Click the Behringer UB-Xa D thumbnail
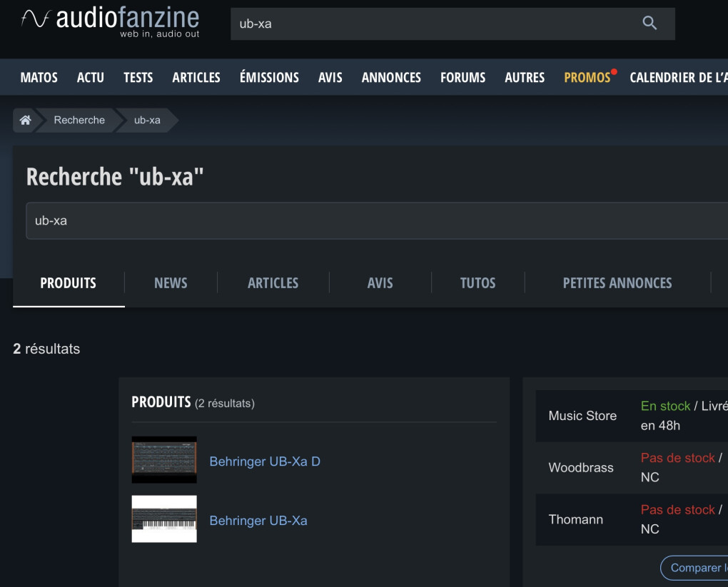The height and width of the screenshot is (587, 728). (164, 460)
